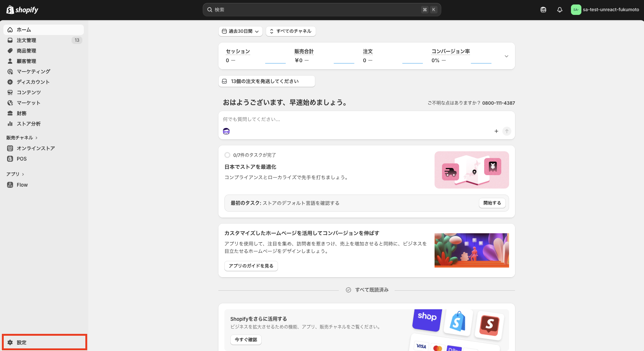Click the マーケティング target icon
Viewport: 644px width, 351px height.
(x=10, y=72)
